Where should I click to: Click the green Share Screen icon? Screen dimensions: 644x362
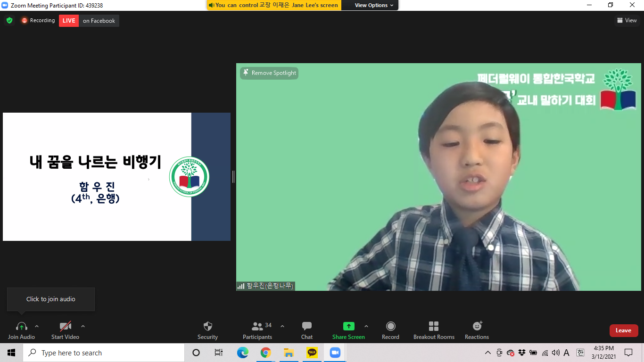click(x=348, y=326)
